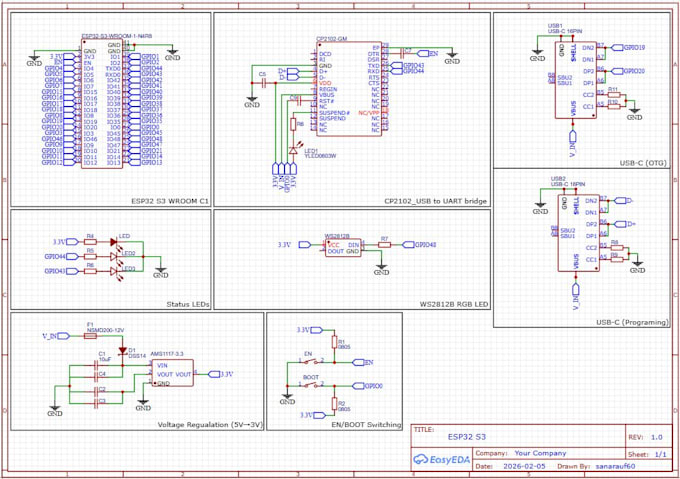Click the EasyEDA logo in title block

pos(441,459)
